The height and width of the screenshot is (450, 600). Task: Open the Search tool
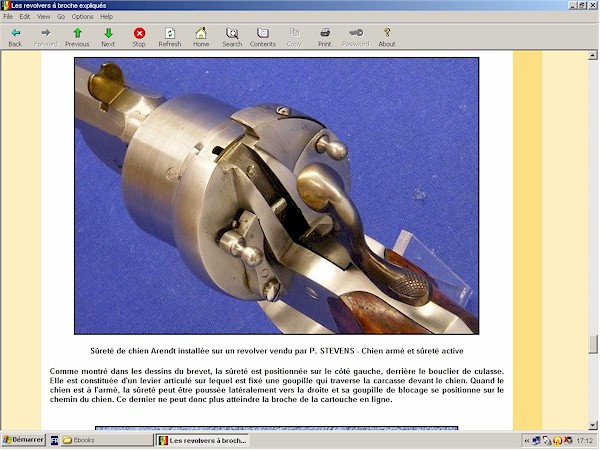tap(232, 37)
